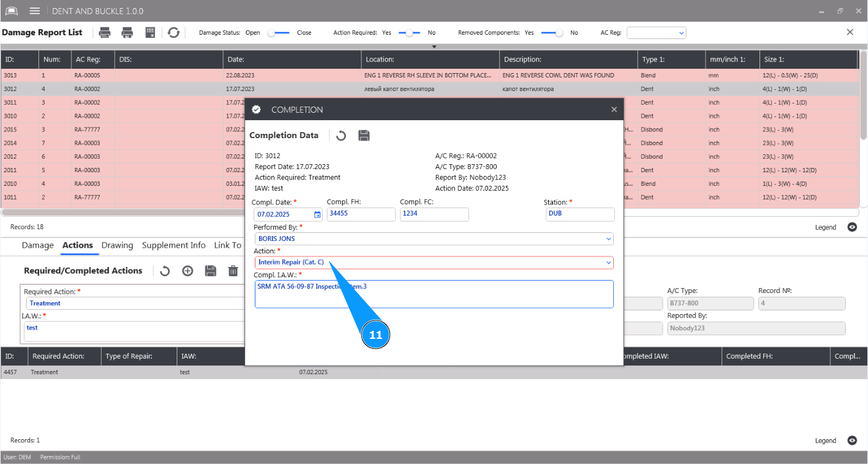
Task: Show legend for the 1-record actions list
Action: [852, 440]
